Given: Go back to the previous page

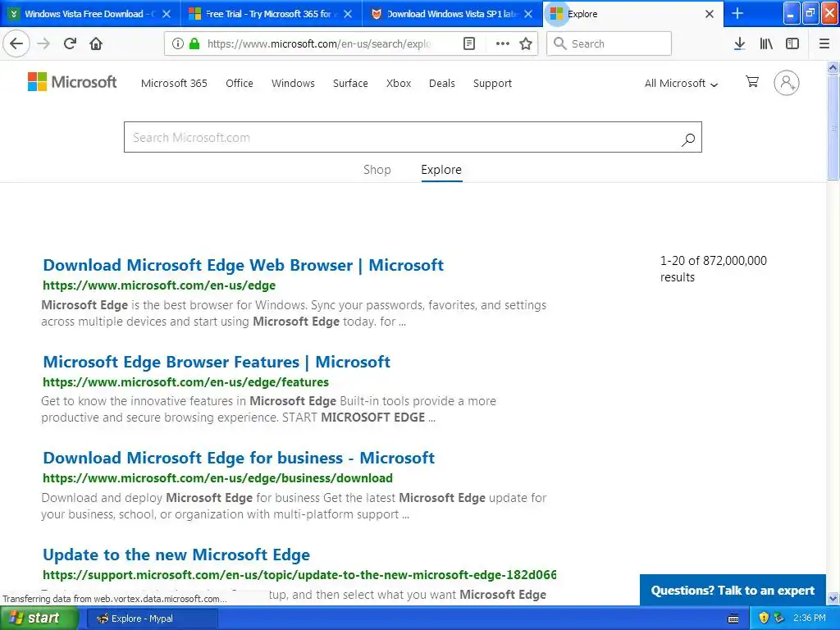Looking at the screenshot, I should [16, 43].
